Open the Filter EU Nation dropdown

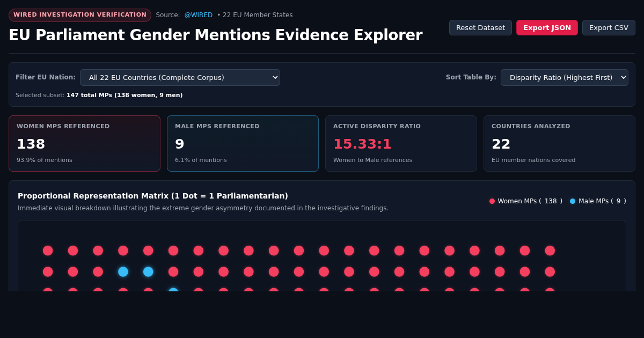coord(180,77)
